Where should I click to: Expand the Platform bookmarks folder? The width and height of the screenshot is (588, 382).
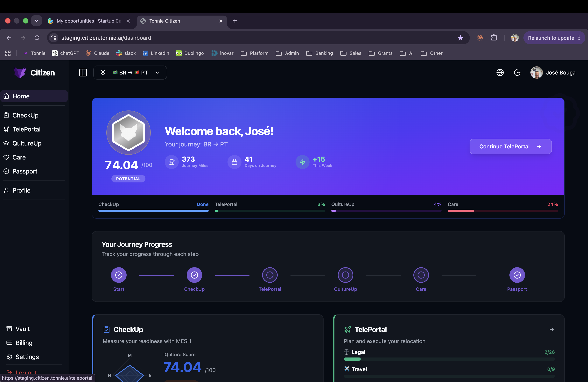(255, 53)
